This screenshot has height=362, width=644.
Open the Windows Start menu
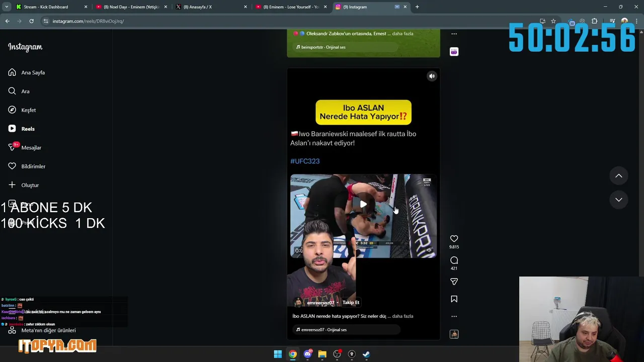(x=278, y=354)
